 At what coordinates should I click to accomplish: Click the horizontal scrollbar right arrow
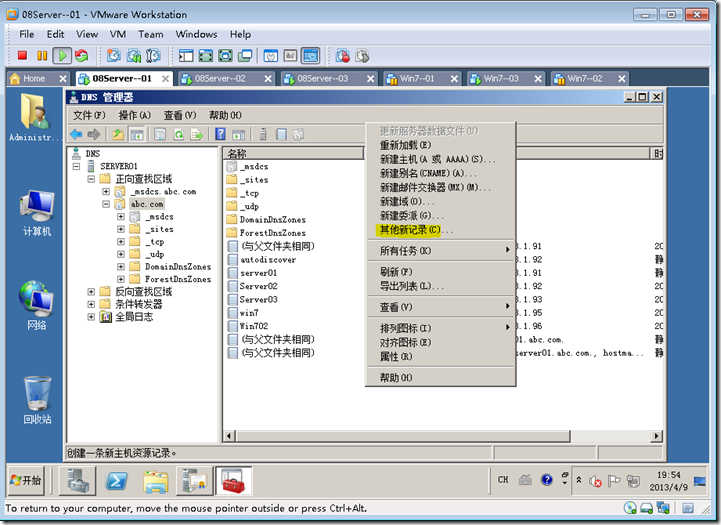657,435
